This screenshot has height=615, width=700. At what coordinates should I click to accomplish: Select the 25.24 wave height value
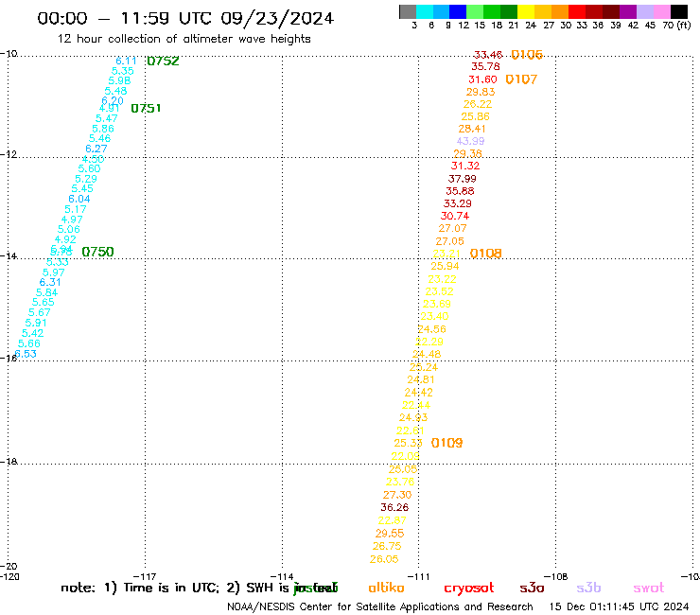point(424,367)
